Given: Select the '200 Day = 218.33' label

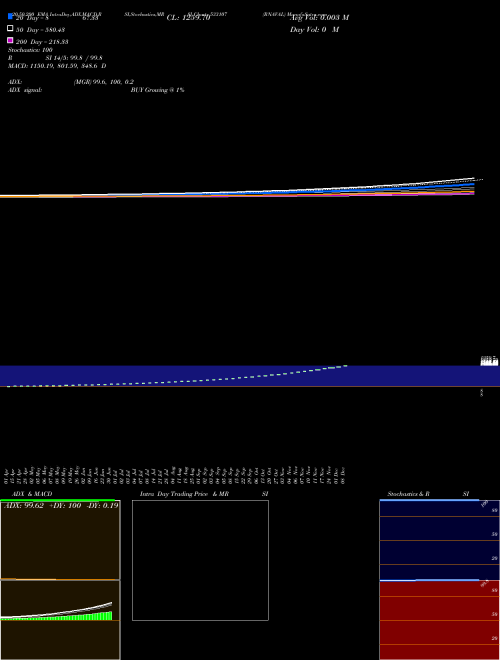Looking at the screenshot, I should point(42,42).
